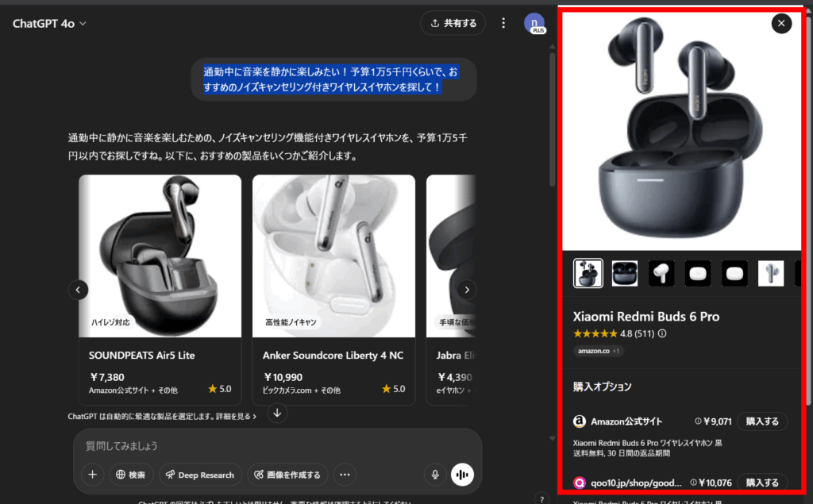Image resolution: width=813 pixels, height=504 pixels.
Task: Click the ビックカメラ.com + その他 seller text
Action: pos(301,391)
